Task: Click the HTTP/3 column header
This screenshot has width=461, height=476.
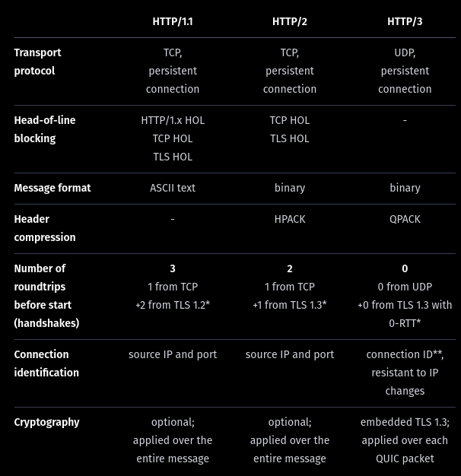Action: click(x=405, y=21)
